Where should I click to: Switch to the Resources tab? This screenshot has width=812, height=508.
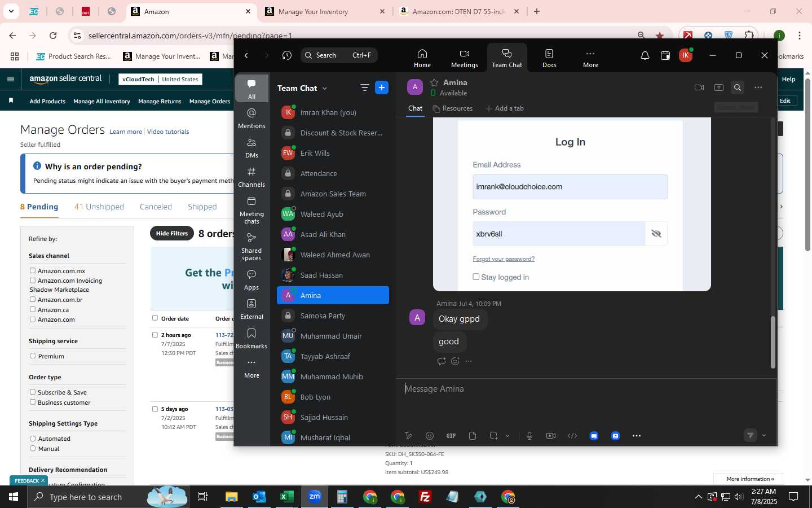click(452, 108)
